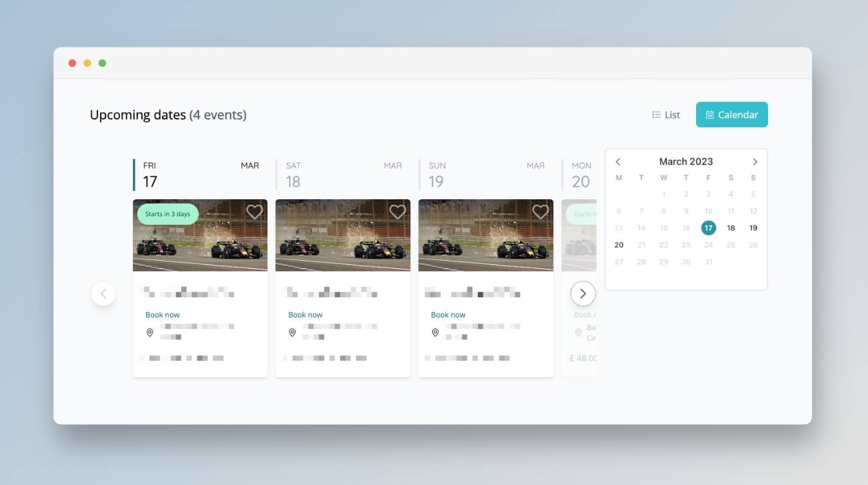
Task: Click the location pin on Friday 17 card
Action: [150, 333]
